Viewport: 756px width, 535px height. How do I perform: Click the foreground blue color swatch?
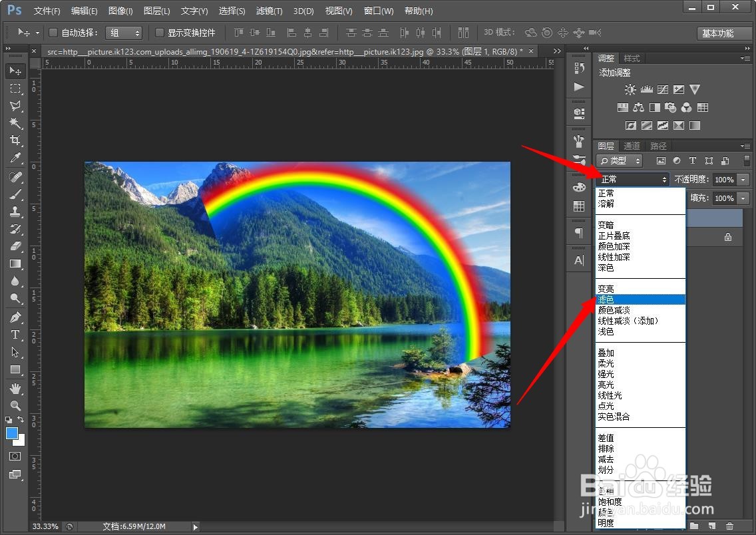pyautogui.click(x=11, y=433)
